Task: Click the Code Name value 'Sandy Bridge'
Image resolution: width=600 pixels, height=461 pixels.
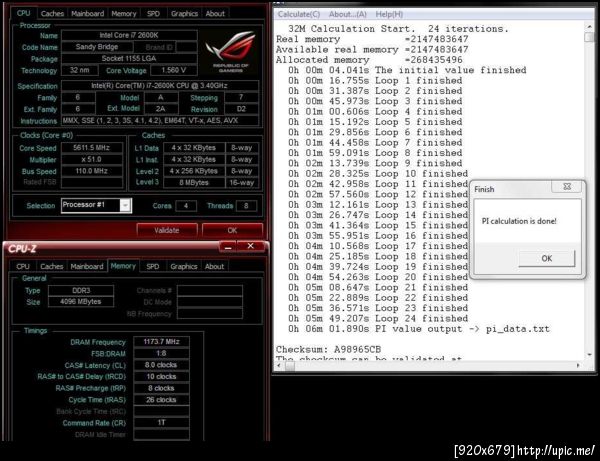Action: (x=97, y=47)
